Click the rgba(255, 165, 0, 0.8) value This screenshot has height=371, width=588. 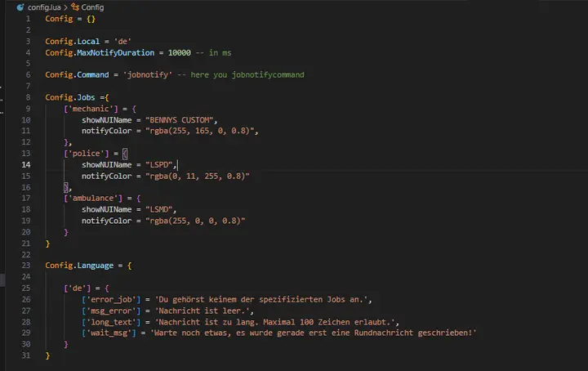200,131
